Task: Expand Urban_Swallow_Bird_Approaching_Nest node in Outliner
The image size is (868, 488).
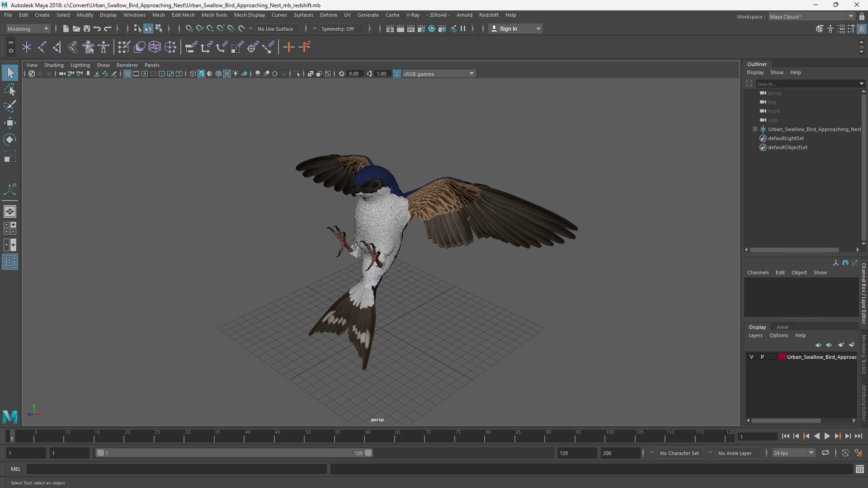Action: [755, 129]
